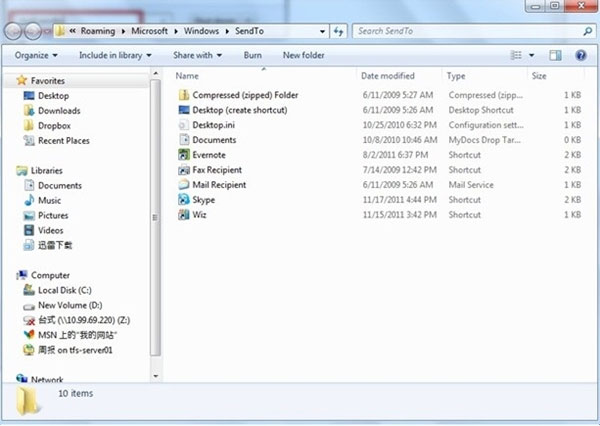The image size is (600, 426).
Task: Click the Desktop.ini file icon
Action: (x=184, y=125)
